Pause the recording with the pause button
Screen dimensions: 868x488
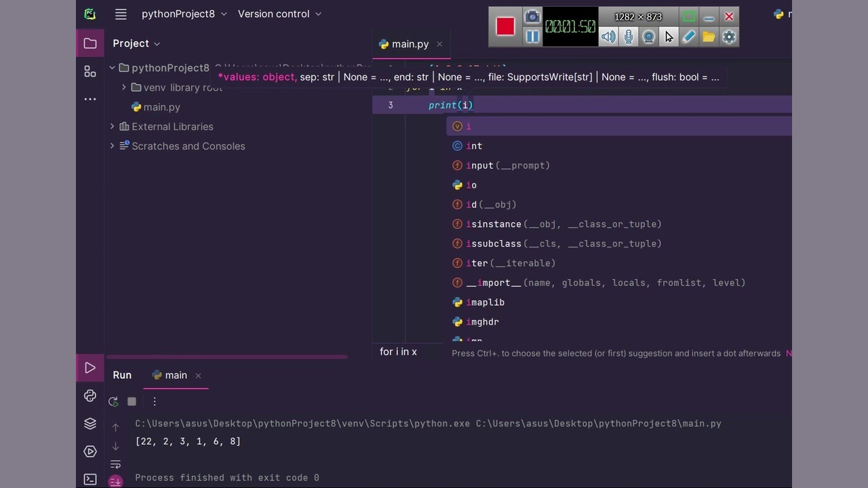pos(532,37)
